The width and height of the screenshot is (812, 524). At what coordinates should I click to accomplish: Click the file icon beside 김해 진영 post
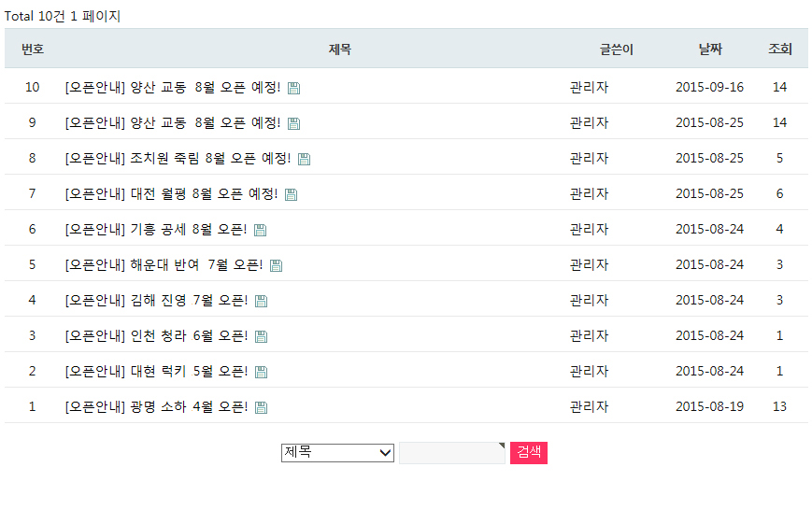[261, 301]
